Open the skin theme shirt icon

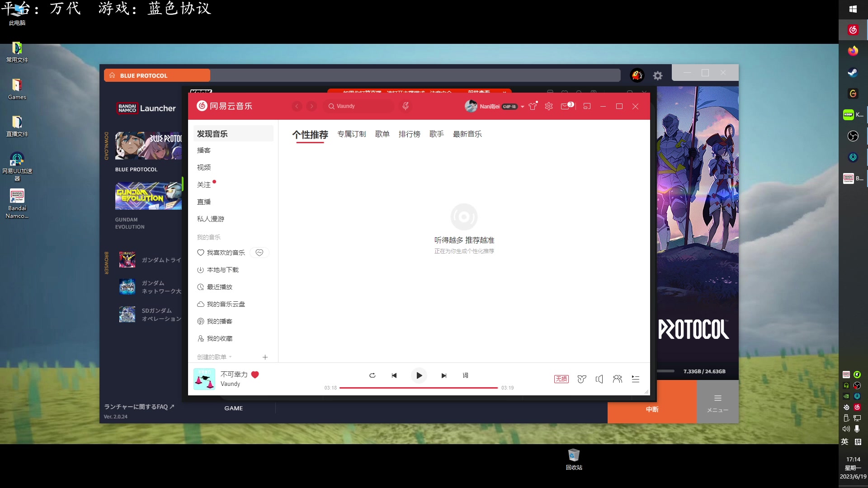533,106
